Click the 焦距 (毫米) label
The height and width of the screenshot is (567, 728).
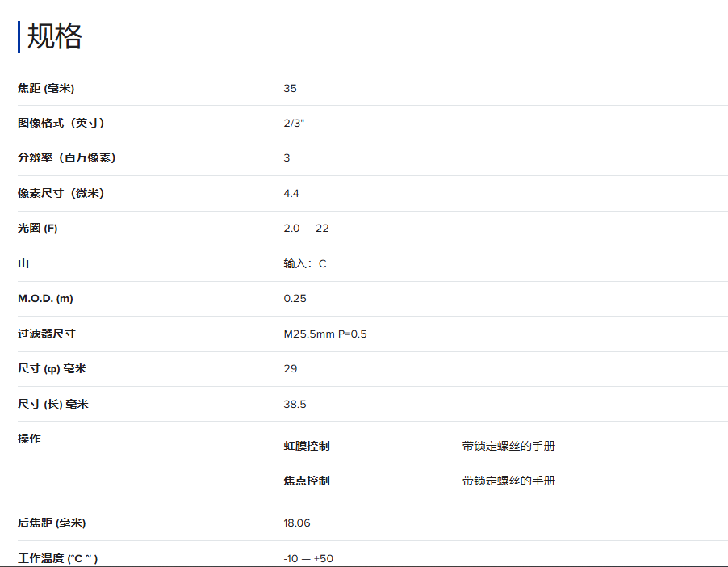pos(46,88)
